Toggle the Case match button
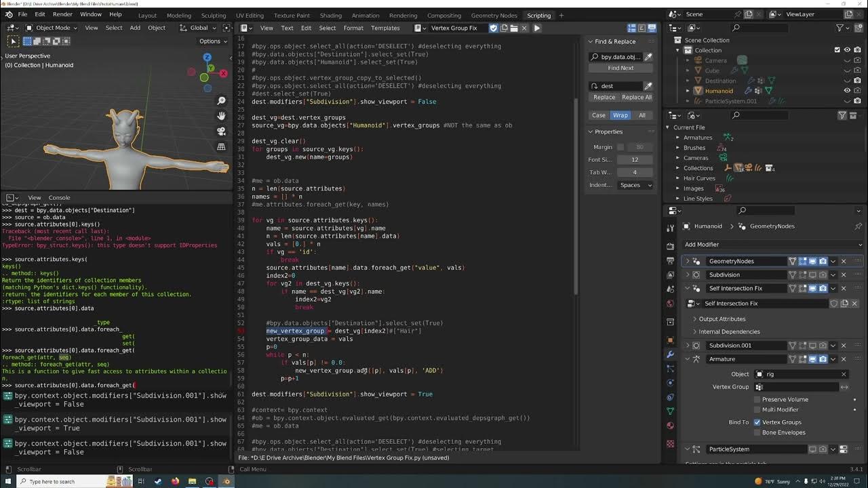The height and width of the screenshot is (488, 868). pos(599,115)
